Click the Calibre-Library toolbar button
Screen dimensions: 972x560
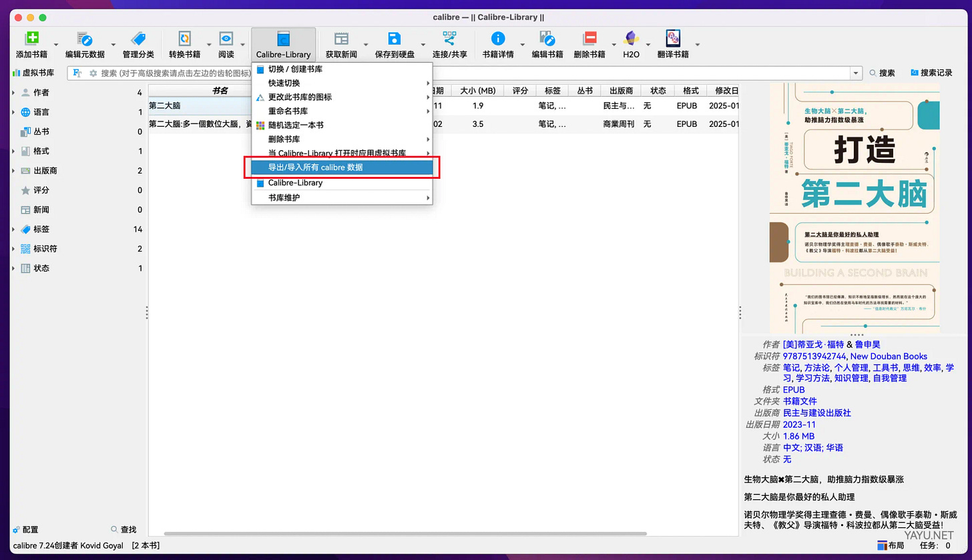click(284, 44)
